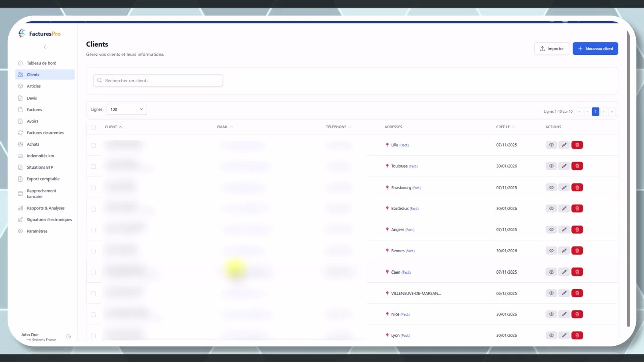The width and height of the screenshot is (644, 362).
Task: View the Toulouse client with eye icon
Action: pos(551,166)
